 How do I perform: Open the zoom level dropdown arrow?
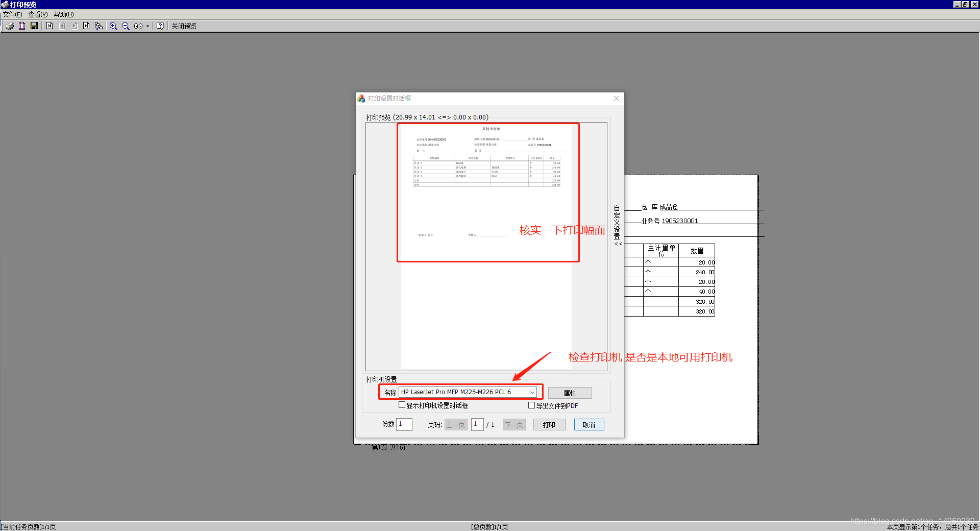(148, 26)
